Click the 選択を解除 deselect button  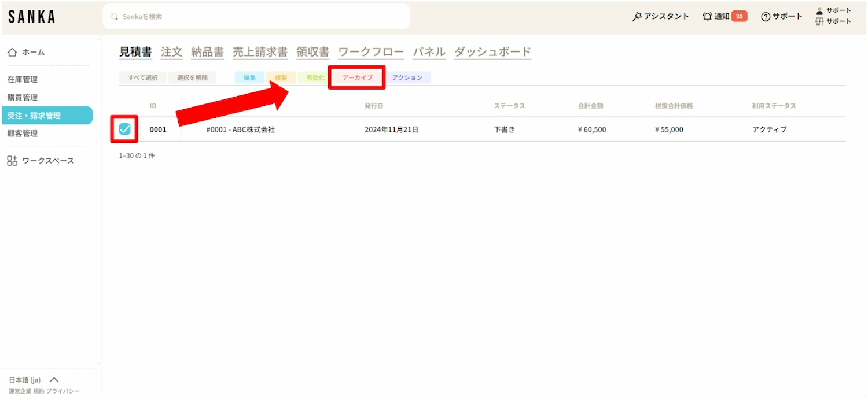tap(192, 77)
